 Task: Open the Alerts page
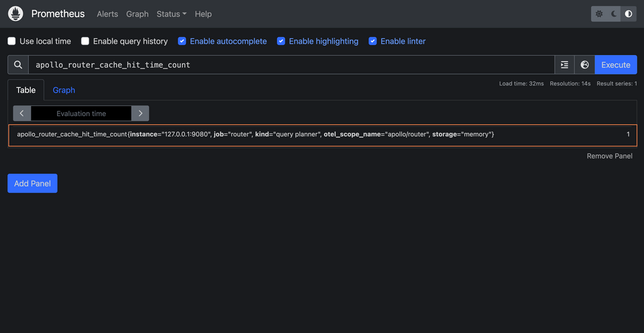click(x=107, y=14)
